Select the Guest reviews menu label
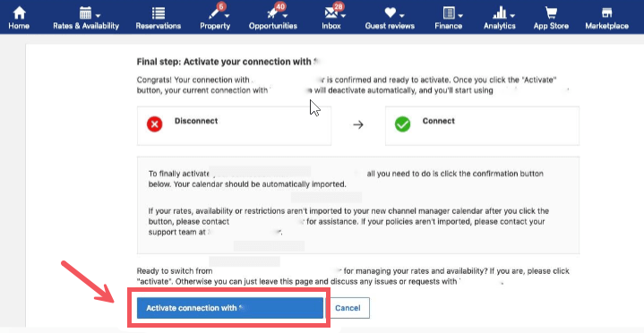This screenshot has width=644, height=333. tap(390, 26)
